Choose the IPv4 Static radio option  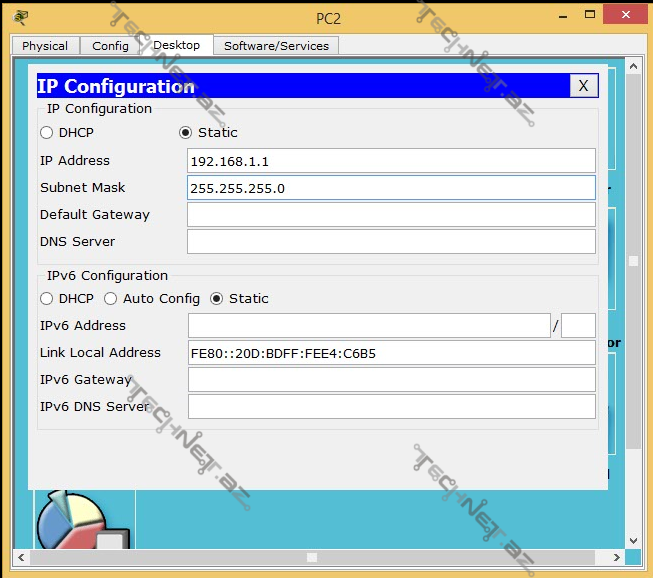(185, 133)
